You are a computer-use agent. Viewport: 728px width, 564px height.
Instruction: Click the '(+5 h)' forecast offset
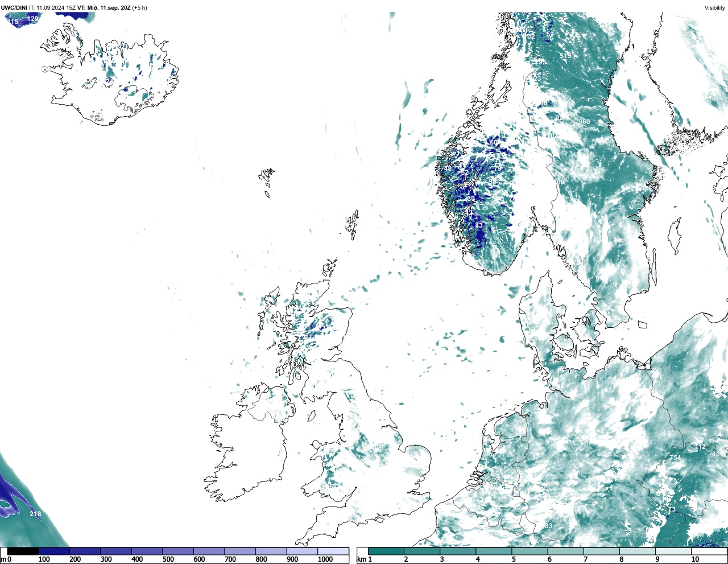click(139, 8)
